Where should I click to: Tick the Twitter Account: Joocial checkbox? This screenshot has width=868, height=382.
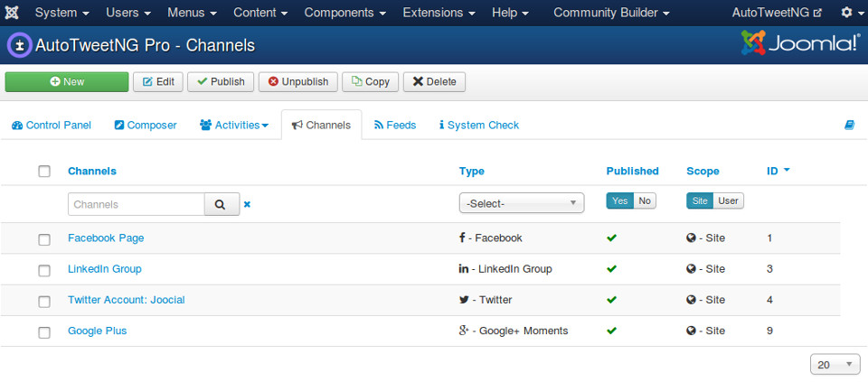pyautogui.click(x=44, y=302)
